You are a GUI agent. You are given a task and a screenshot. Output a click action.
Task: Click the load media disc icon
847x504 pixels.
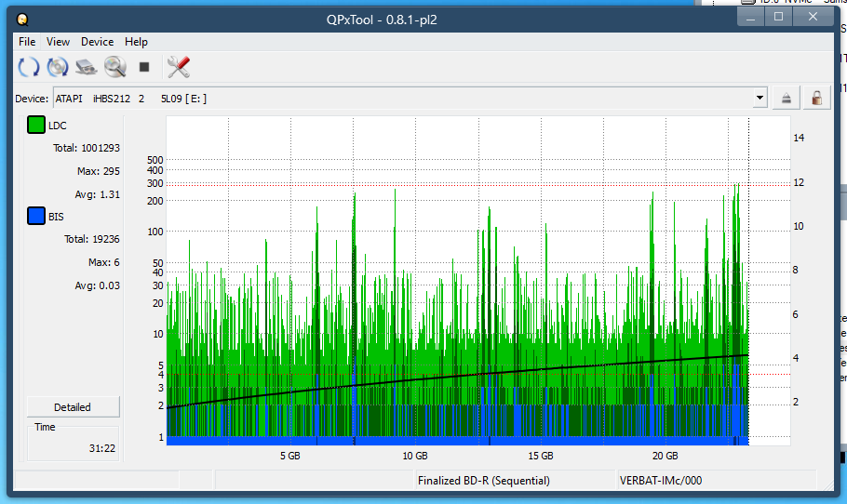click(58, 67)
